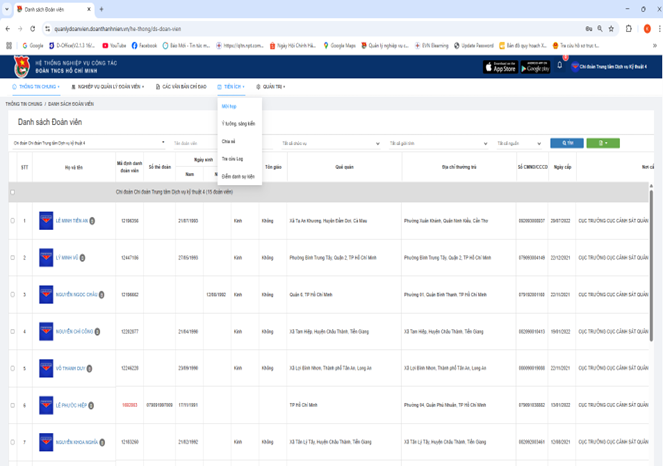
Task: Open the green export dropdown button
Action: tap(603, 143)
